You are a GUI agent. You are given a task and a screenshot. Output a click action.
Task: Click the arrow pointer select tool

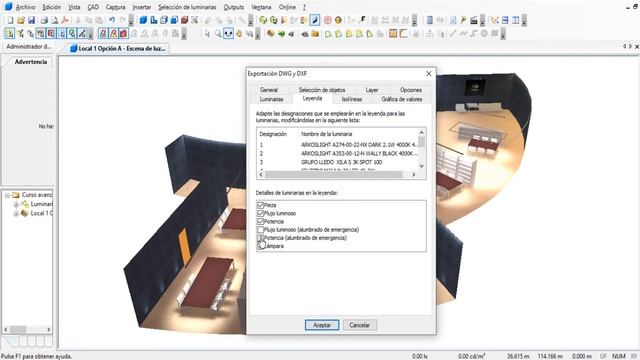pos(207,33)
